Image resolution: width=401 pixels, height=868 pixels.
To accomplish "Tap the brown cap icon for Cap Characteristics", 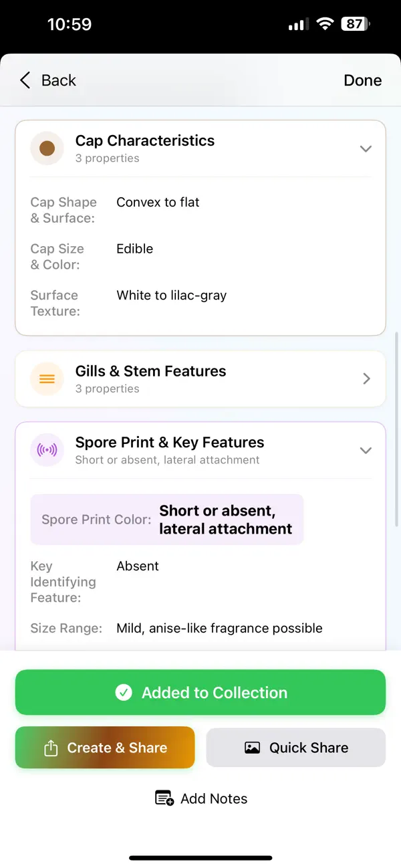I will click(47, 148).
